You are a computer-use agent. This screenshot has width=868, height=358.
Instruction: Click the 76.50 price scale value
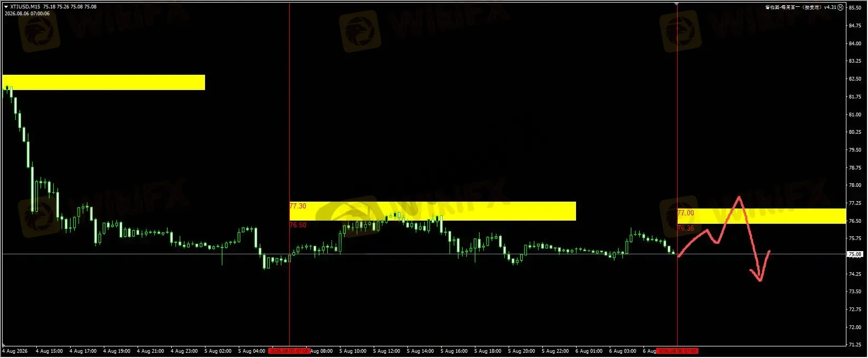(855, 221)
